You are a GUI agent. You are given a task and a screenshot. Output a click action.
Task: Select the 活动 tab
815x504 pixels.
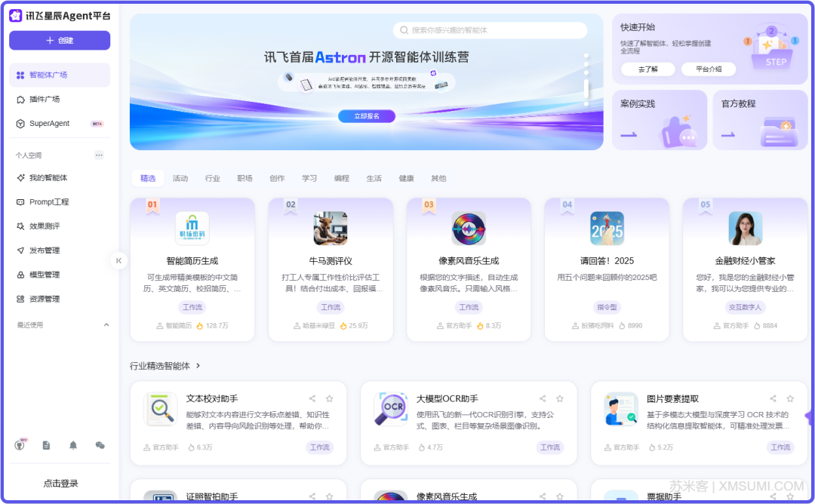pyautogui.click(x=180, y=178)
